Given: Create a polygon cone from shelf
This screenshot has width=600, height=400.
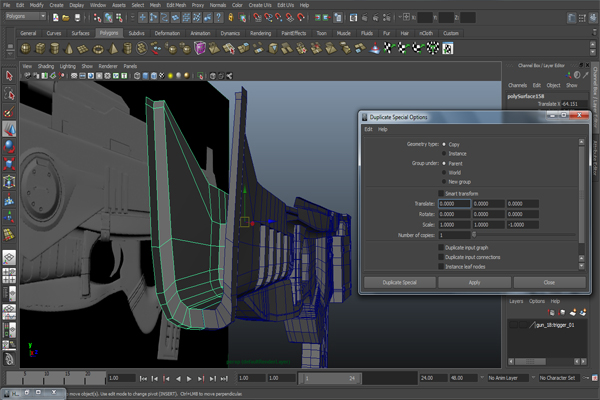Looking at the screenshot, I should pos(69,49).
